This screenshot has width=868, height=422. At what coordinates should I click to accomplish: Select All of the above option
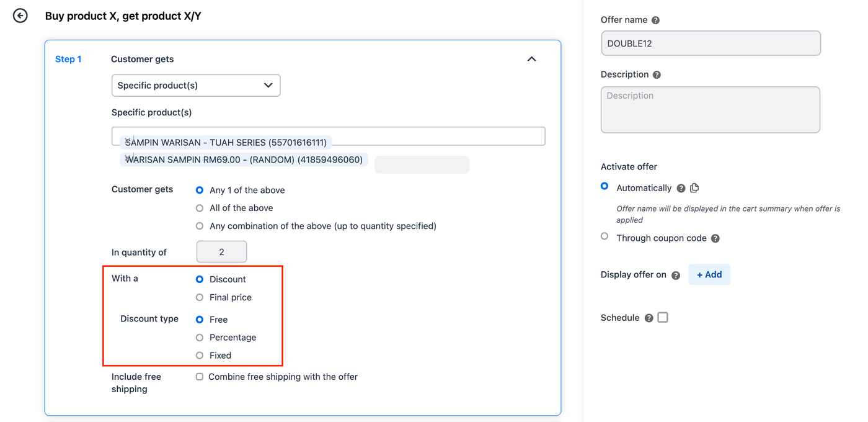[x=200, y=209]
